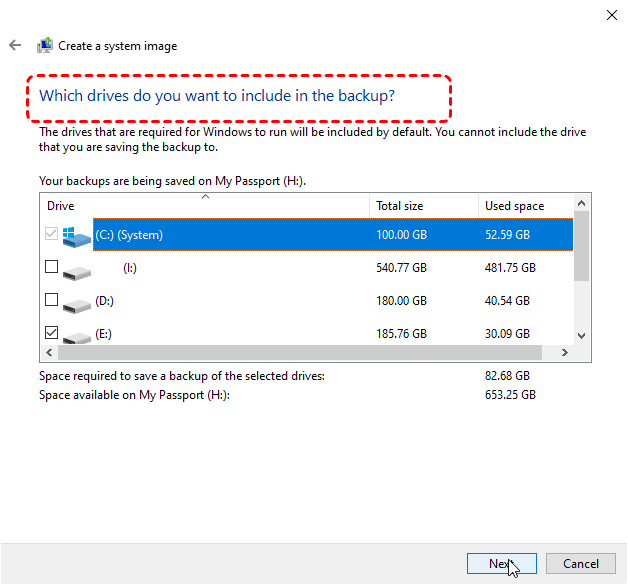Click the Cancel button
This screenshot has width=628, height=585.
[580, 564]
